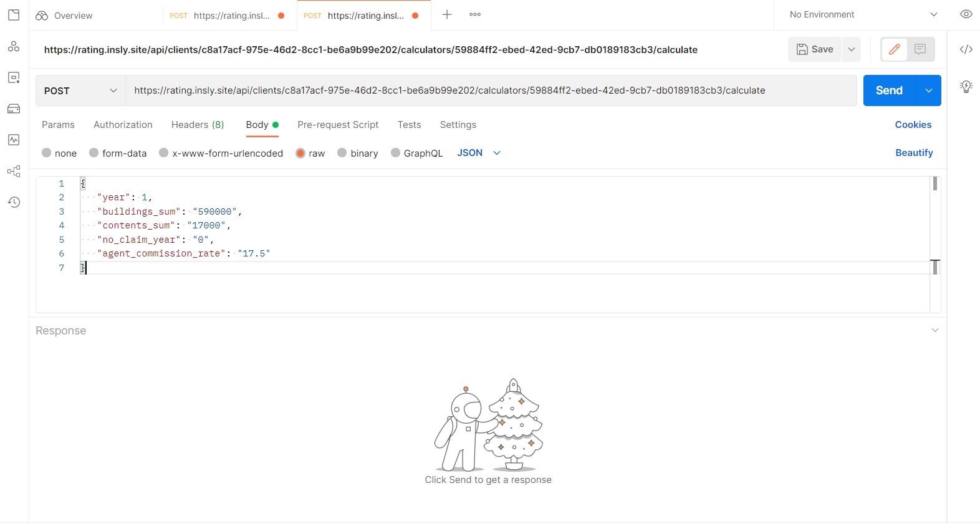Click the pencil edit mode icon
This screenshot has height=526, width=980.
click(894, 49)
